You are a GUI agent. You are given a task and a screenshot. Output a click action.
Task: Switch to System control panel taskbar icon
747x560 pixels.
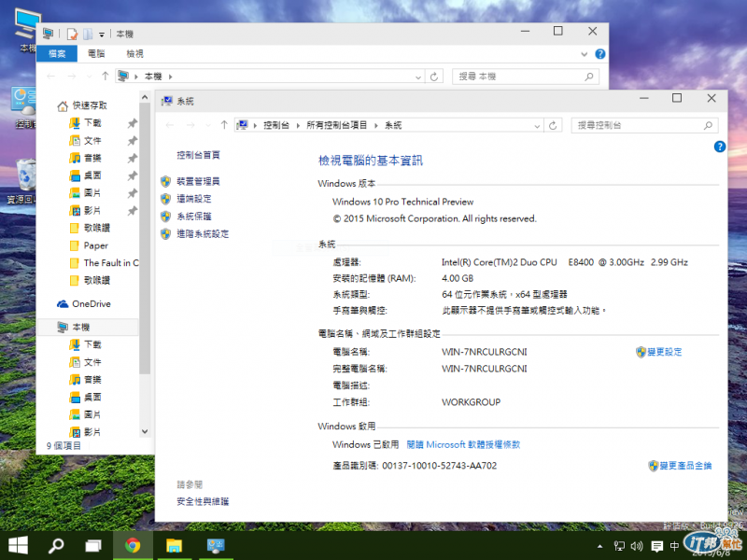click(216, 545)
